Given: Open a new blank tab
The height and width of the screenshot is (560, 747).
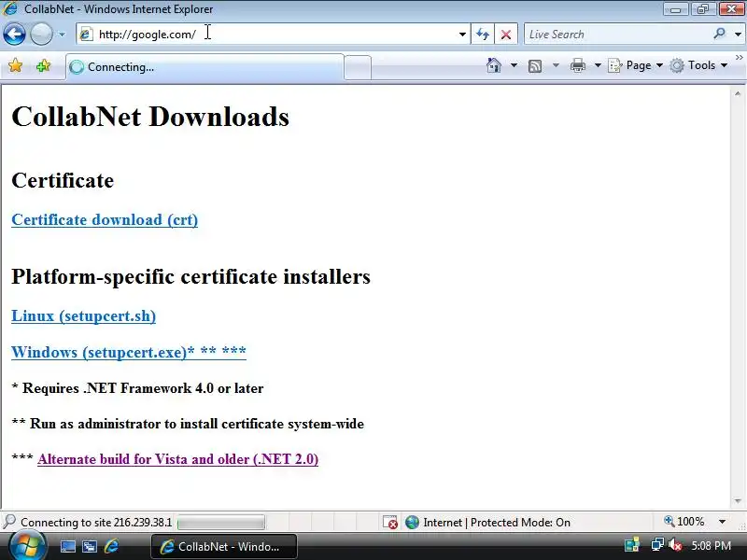Looking at the screenshot, I should (358, 67).
